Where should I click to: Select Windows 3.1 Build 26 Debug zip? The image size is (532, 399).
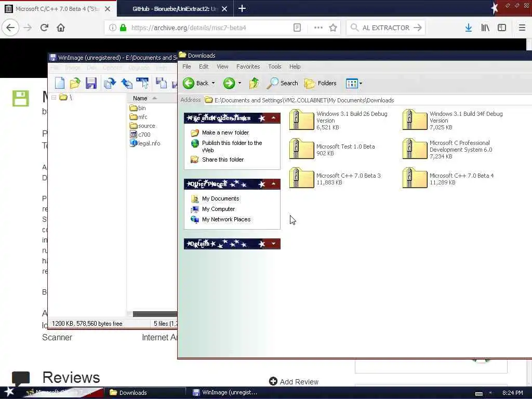click(338, 121)
